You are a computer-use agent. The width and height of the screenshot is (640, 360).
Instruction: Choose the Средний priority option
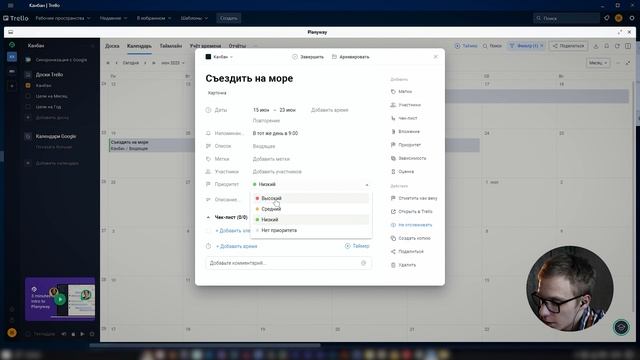click(311, 209)
